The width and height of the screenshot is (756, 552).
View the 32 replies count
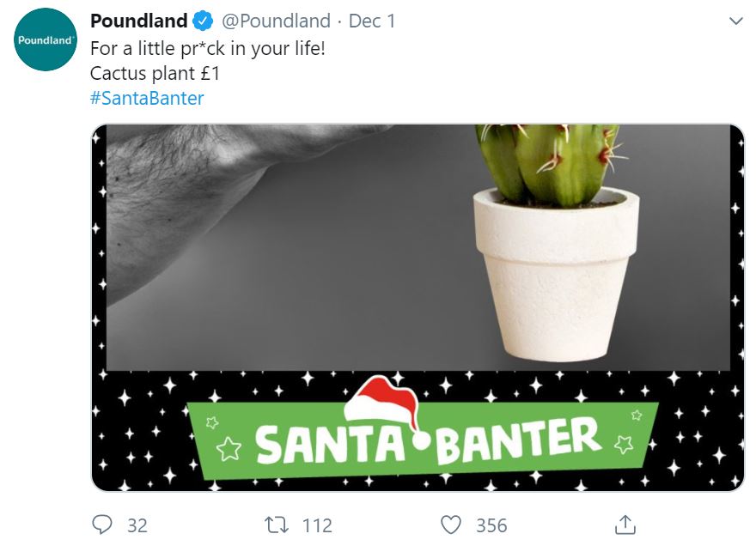click(x=137, y=525)
